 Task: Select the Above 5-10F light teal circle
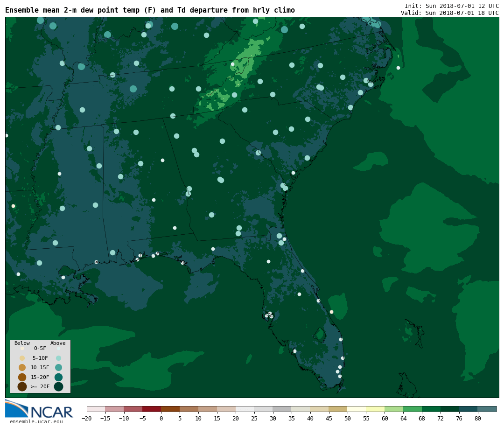point(58,358)
